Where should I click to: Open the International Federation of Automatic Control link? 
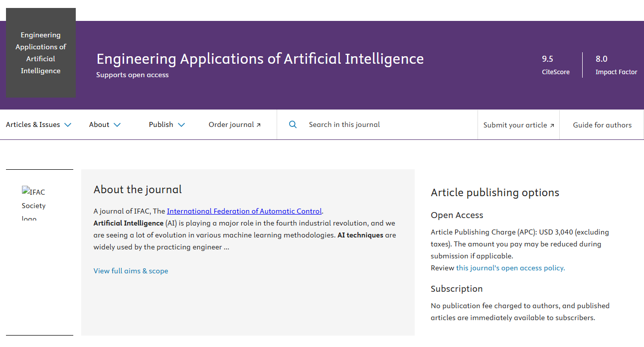(244, 211)
